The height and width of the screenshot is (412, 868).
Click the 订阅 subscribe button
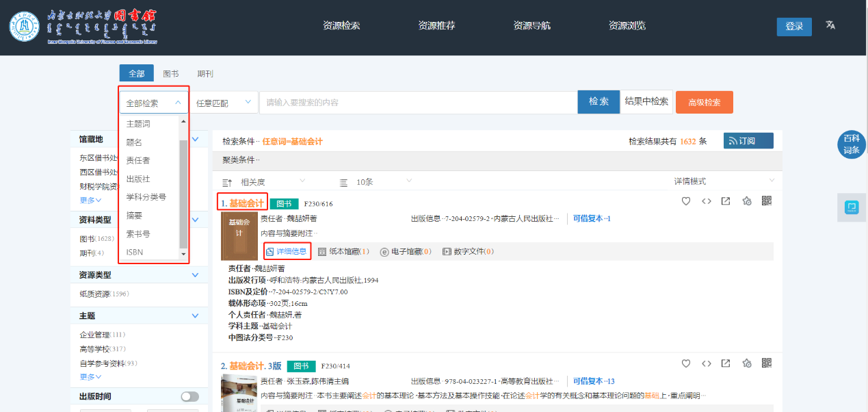pos(748,141)
